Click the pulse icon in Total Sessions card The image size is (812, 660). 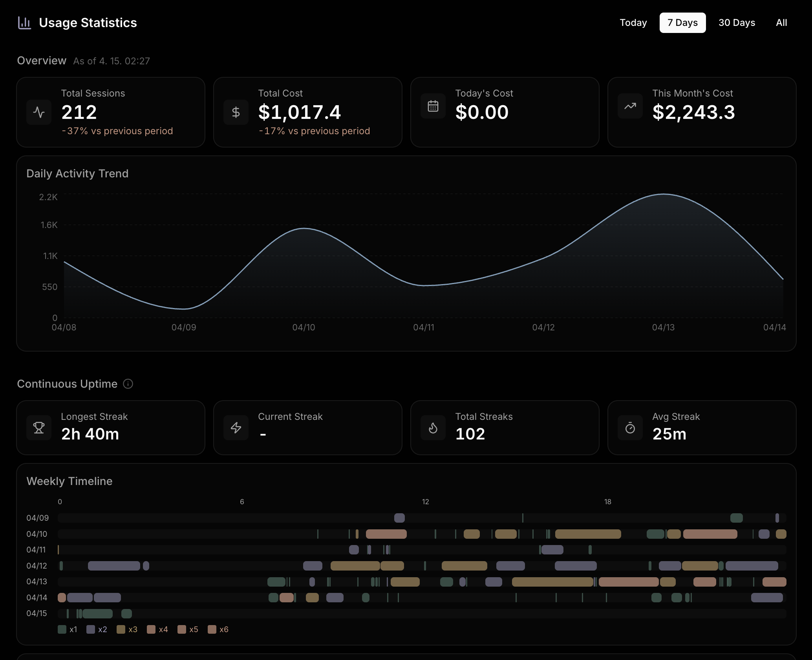(x=39, y=112)
